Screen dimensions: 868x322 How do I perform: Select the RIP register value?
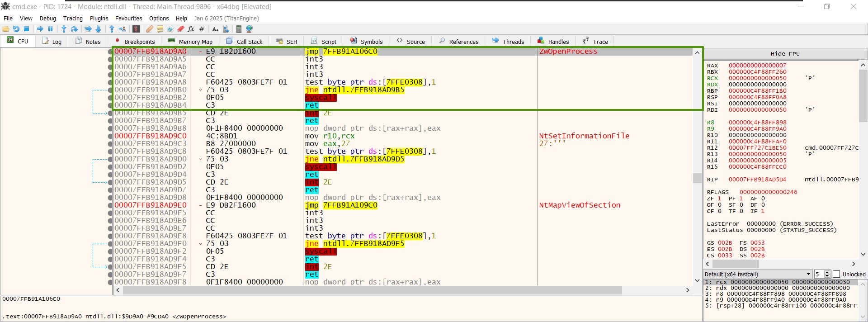(x=757, y=180)
